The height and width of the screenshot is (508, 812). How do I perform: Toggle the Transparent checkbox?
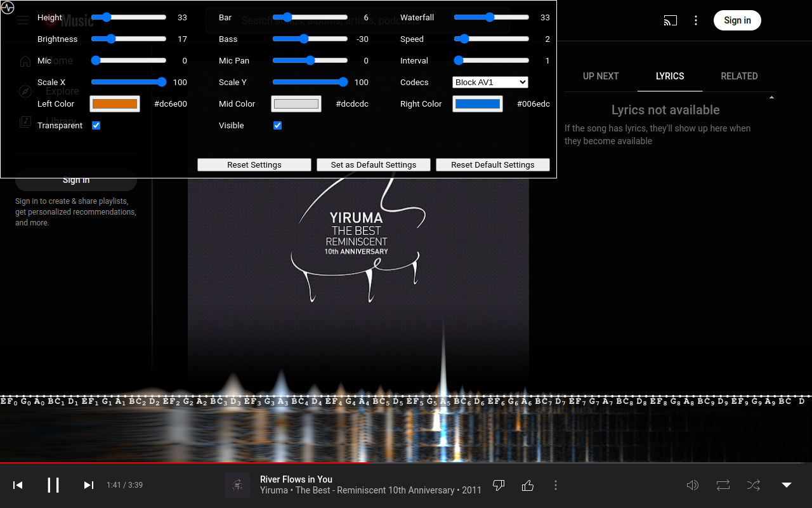(x=96, y=125)
